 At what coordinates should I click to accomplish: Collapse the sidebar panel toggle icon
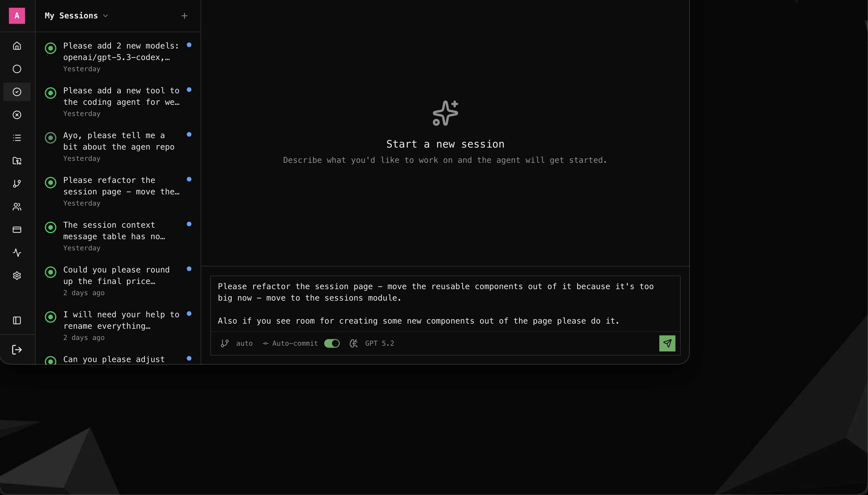17,321
